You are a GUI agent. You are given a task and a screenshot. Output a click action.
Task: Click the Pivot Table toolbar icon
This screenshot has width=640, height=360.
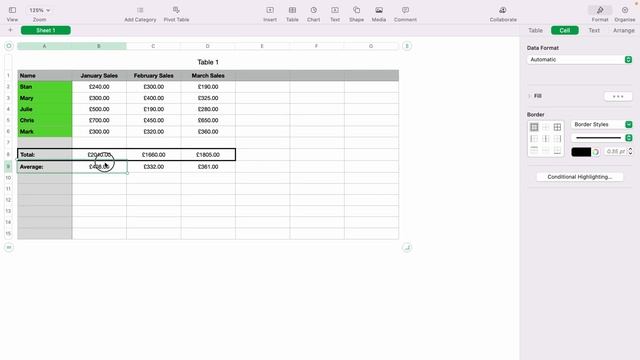[176, 10]
